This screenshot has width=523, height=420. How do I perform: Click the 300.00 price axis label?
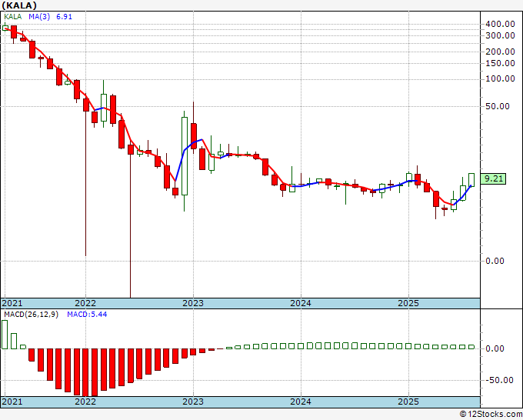(x=500, y=35)
